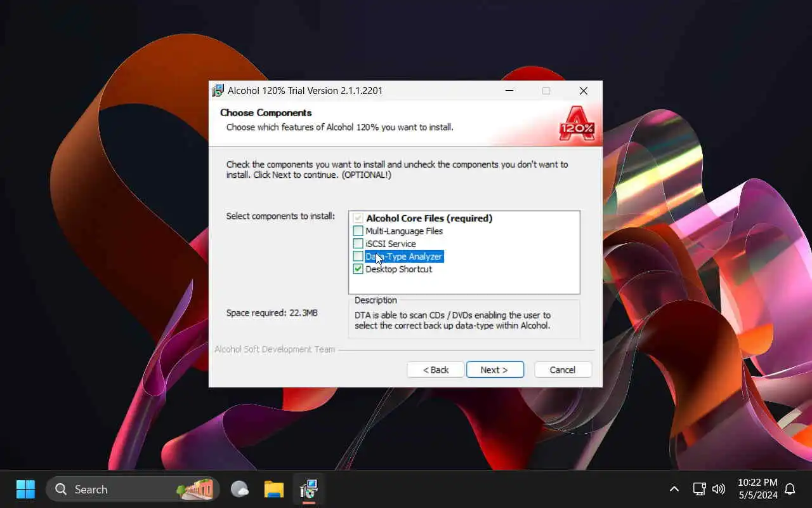Cancel the Alcohol 120% setup
This screenshot has width=812, height=508.
[563, 370]
